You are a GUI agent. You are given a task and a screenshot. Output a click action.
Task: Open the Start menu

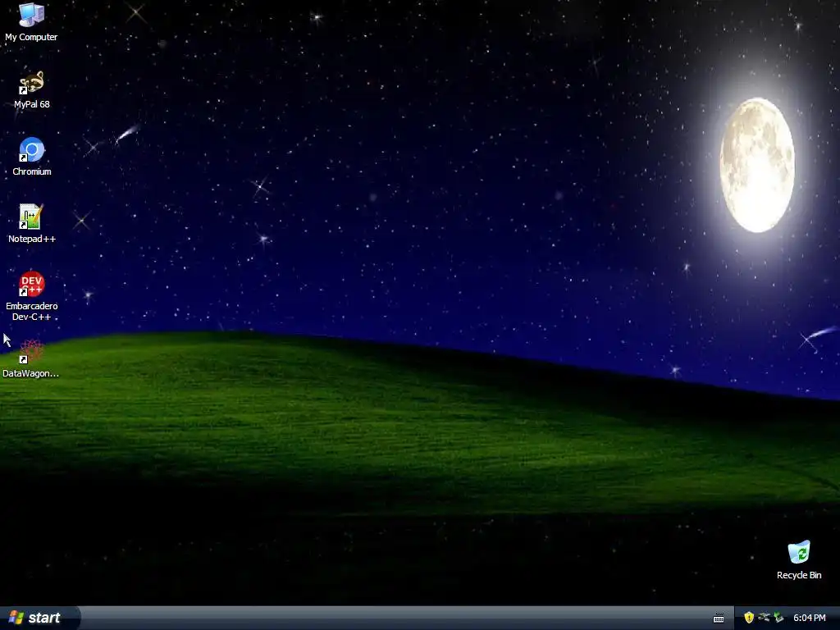(39, 618)
